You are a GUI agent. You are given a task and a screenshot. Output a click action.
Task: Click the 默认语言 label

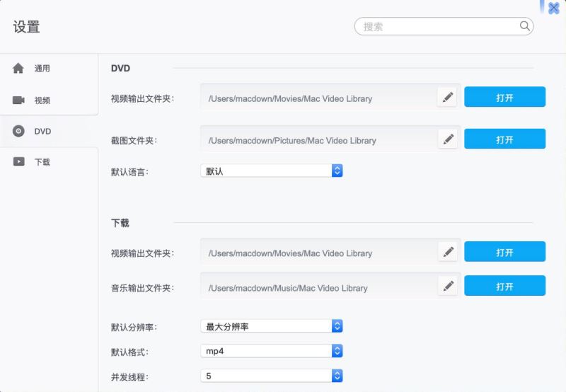tap(129, 172)
